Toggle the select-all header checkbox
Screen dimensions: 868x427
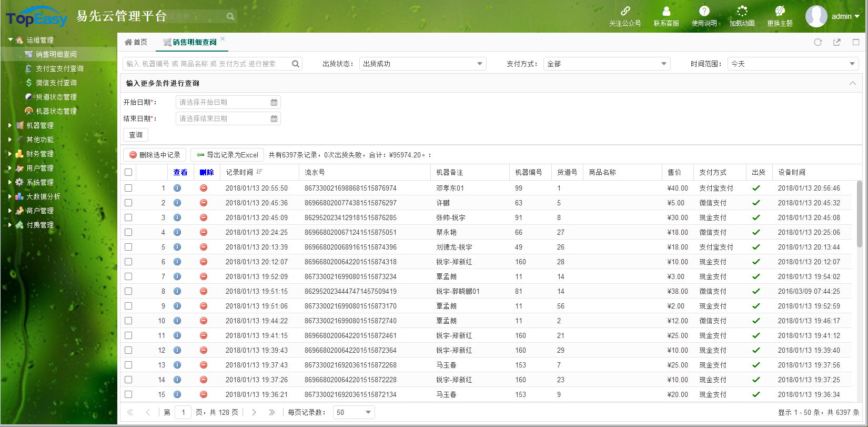click(x=128, y=172)
